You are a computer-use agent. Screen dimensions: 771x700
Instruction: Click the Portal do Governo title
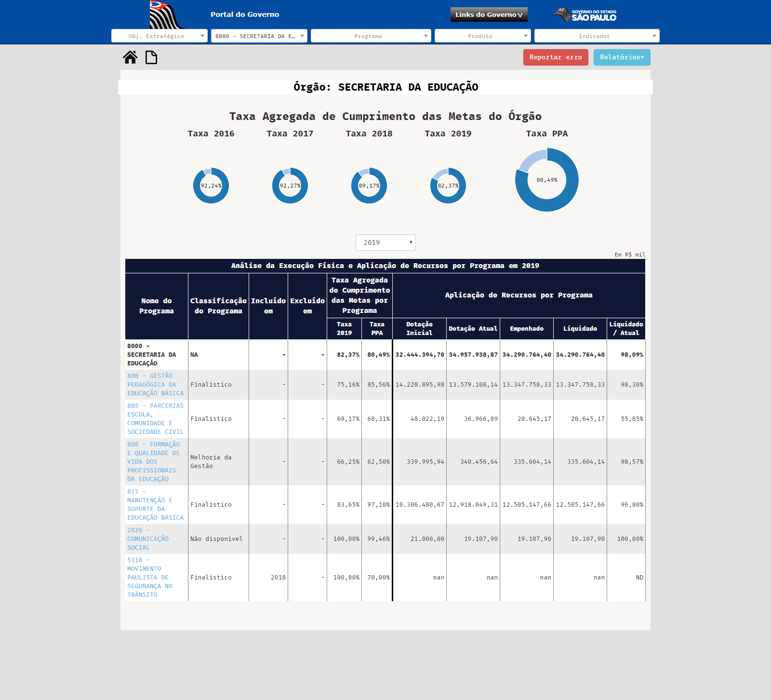point(245,14)
